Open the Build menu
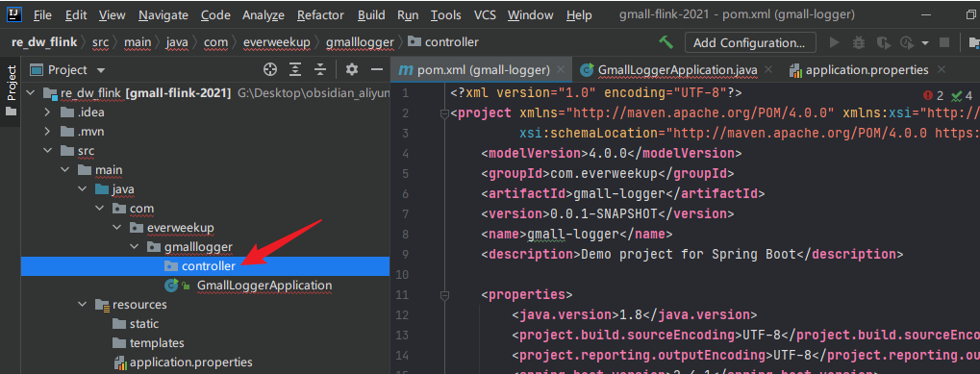 [371, 15]
